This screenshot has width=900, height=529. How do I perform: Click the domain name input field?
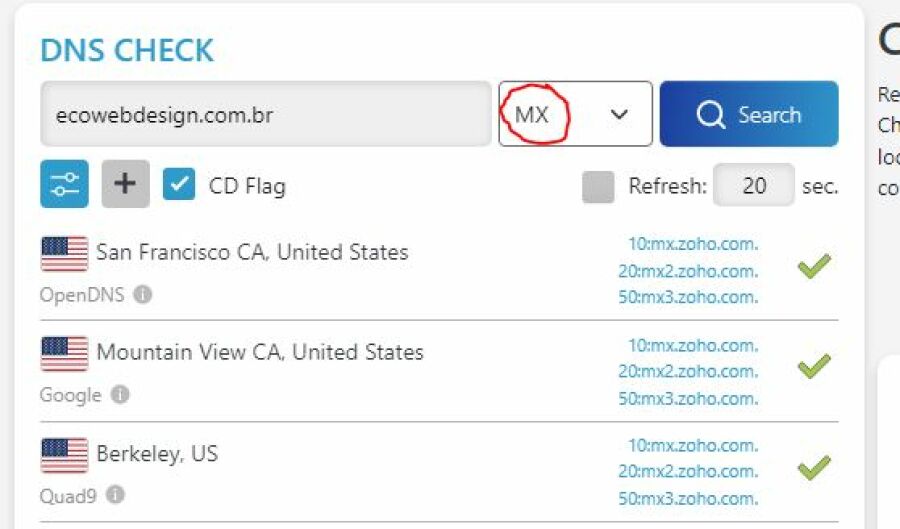(x=265, y=114)
